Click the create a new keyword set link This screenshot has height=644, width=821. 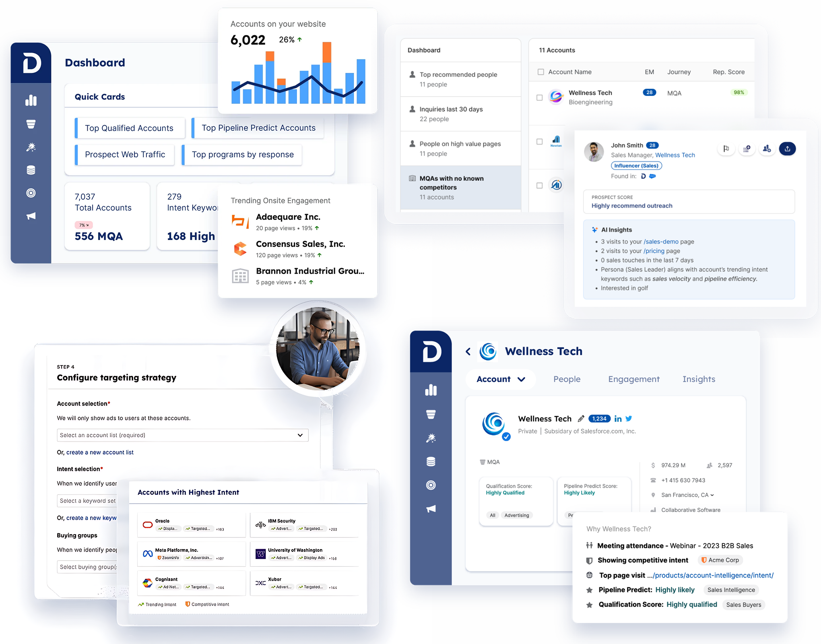coord(91,518)
